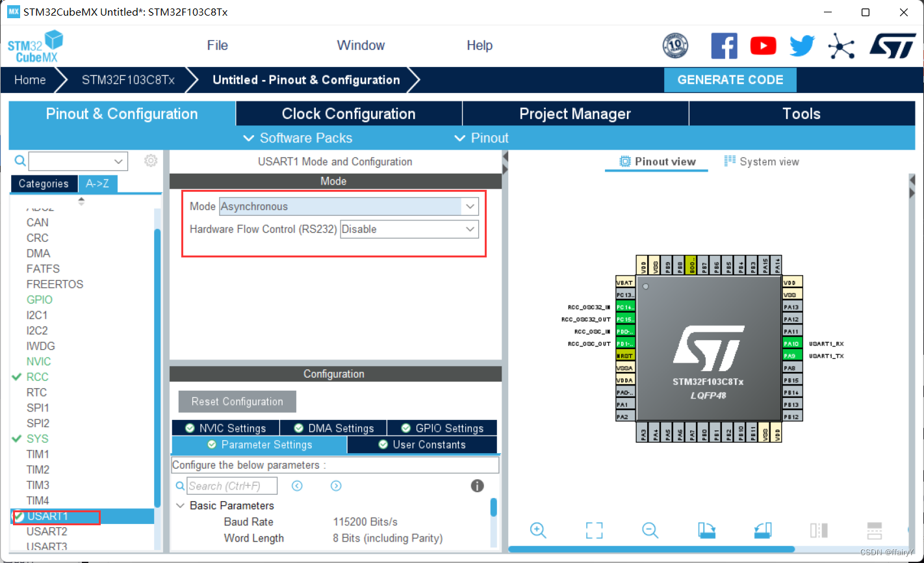Collapse the mode panel with left arrow
Screen dimensions: 924x563
505,157
